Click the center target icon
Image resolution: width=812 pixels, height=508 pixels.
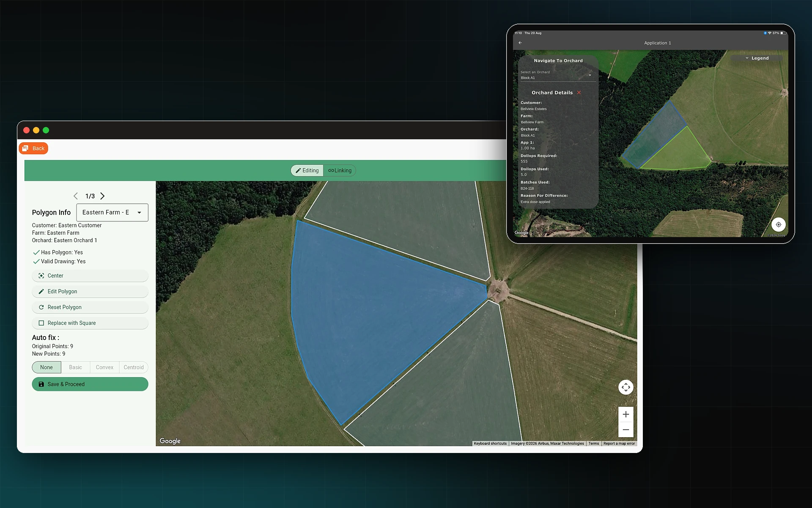[41, 276]
